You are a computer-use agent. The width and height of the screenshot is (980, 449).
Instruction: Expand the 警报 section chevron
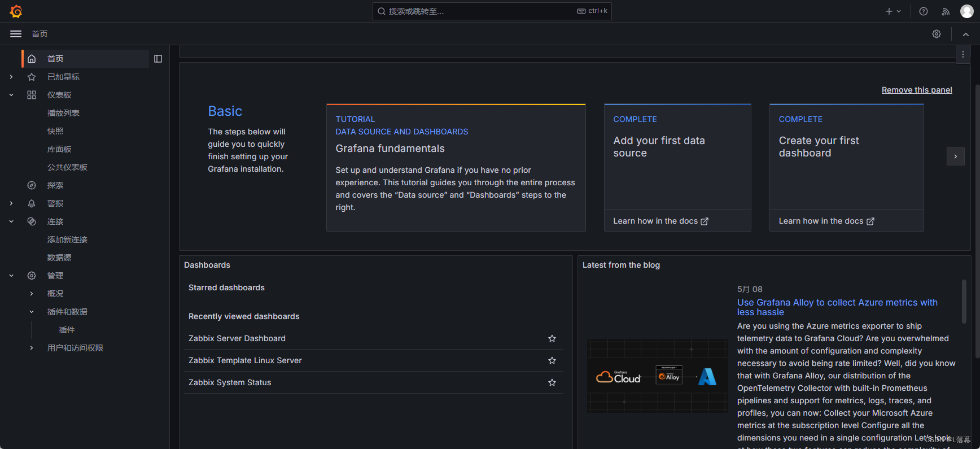[x=11, y=203]
